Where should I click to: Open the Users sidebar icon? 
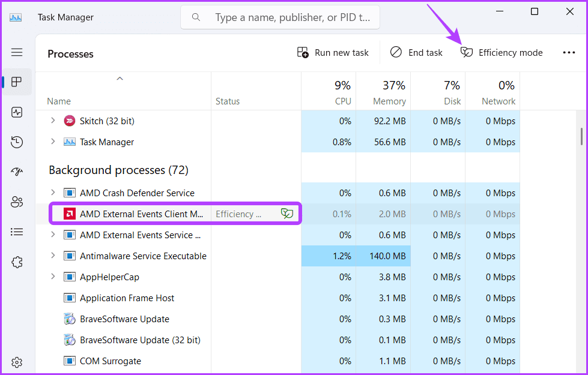(x=17, y=202)
